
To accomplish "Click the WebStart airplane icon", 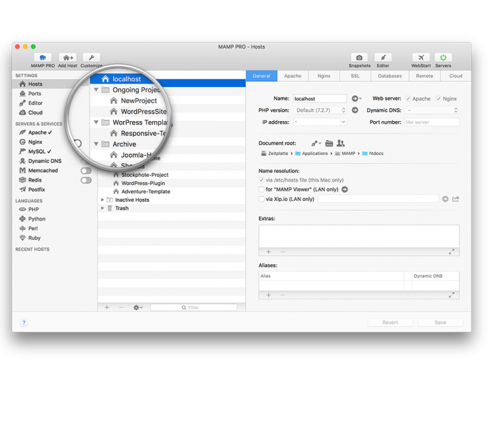I will coord(421,57).
